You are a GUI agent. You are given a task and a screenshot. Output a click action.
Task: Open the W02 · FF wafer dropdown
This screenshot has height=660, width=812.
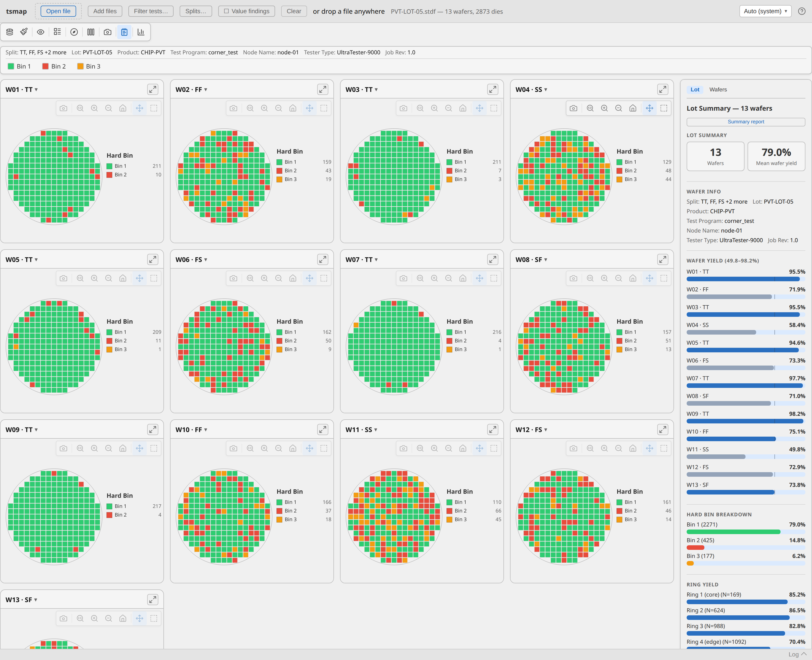[192, 89]
